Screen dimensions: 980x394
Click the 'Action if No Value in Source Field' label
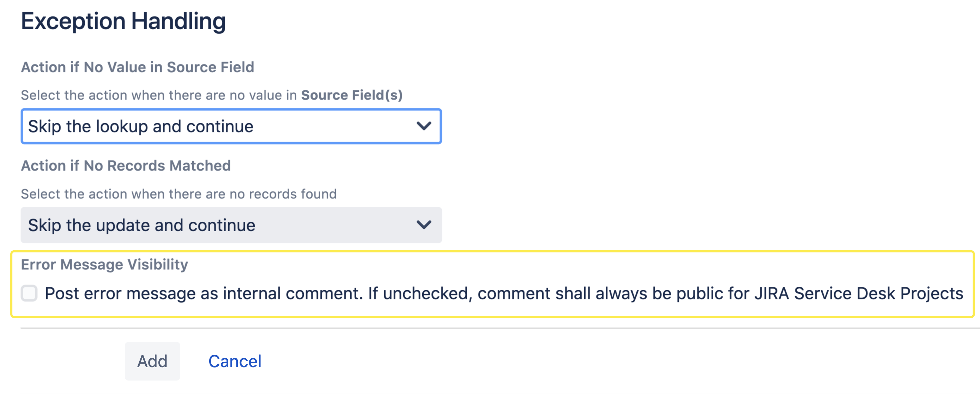tap(137, 67)
